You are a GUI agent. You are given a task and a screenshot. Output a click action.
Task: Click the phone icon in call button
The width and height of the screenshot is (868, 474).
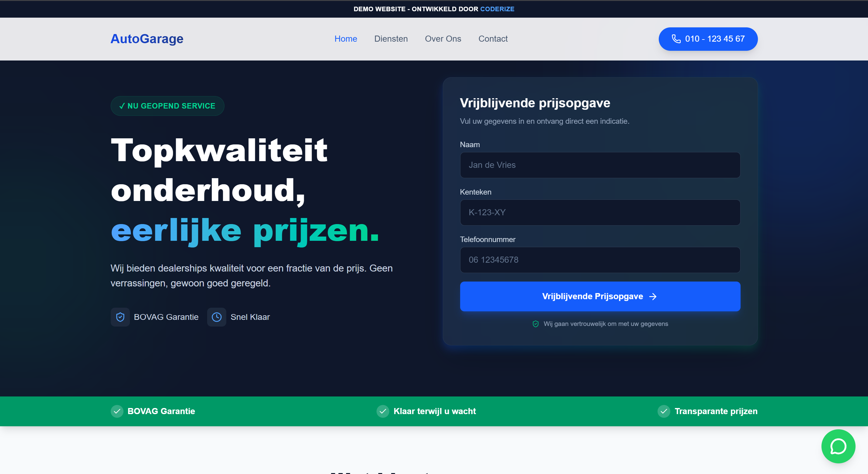tap(676, 39)
